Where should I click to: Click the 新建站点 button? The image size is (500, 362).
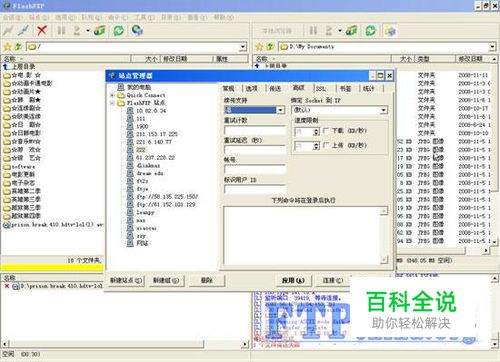click(126, 280)
